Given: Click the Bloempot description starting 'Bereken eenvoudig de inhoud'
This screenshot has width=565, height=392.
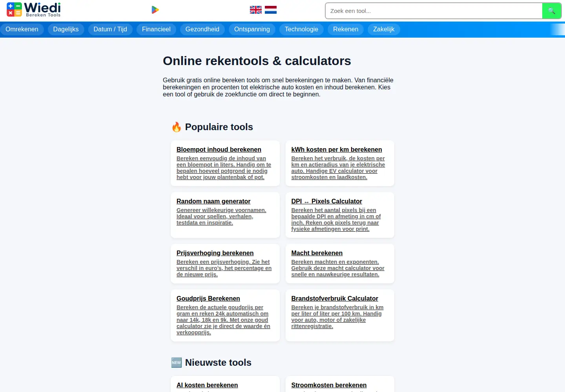Looking at the screenshot, I should click(x=224, y=168).
